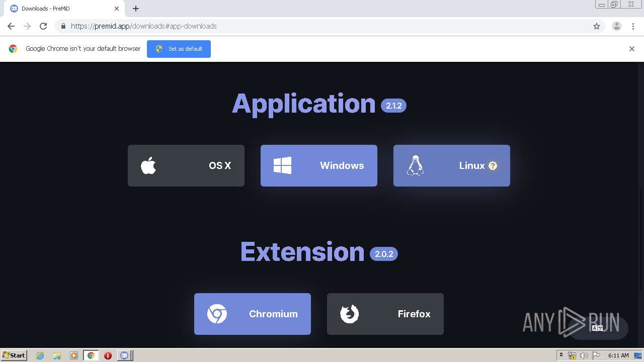The height and width of the screenshot is (362, 644).
Task: Click the Application version 2.1.2 badge
Action: (393, 106)
